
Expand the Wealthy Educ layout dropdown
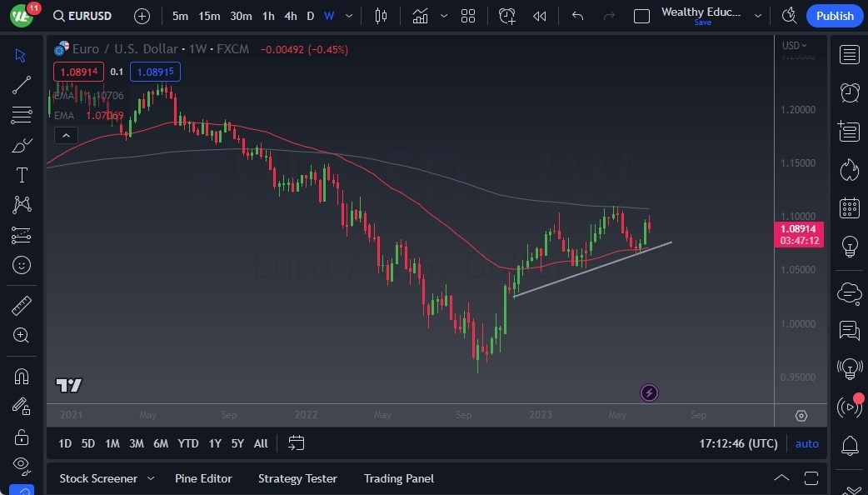[757, 15]
